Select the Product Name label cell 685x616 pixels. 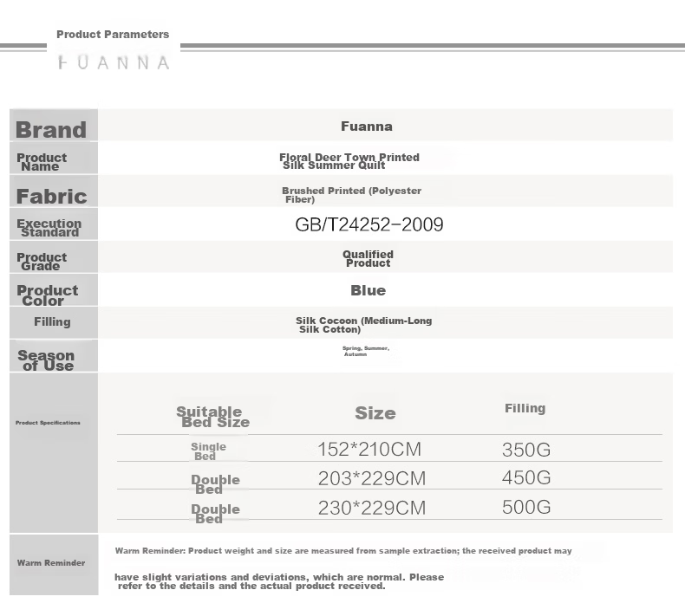[54, 158]
